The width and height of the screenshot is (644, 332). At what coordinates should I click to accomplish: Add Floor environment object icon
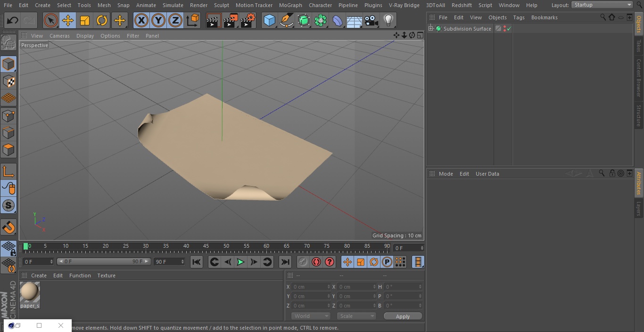pos(355,21)
